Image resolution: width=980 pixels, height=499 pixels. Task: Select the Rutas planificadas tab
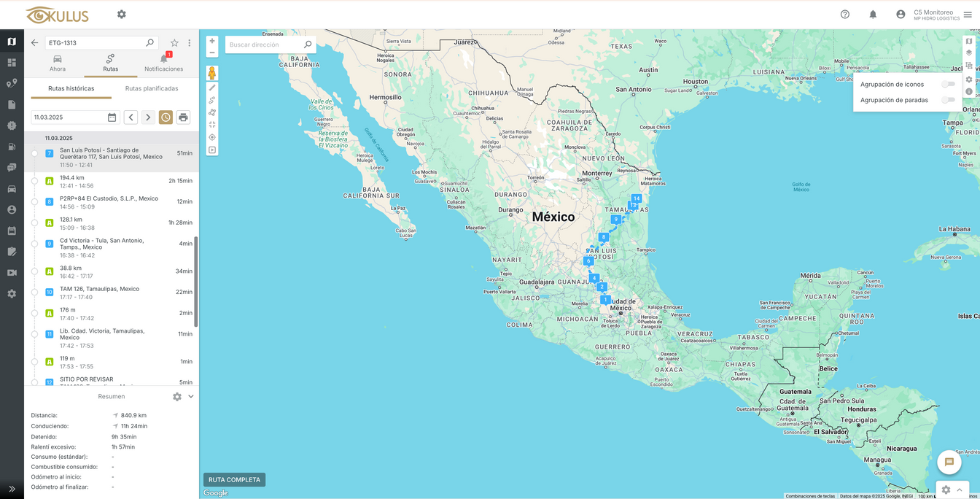click(x=152, y=88)
